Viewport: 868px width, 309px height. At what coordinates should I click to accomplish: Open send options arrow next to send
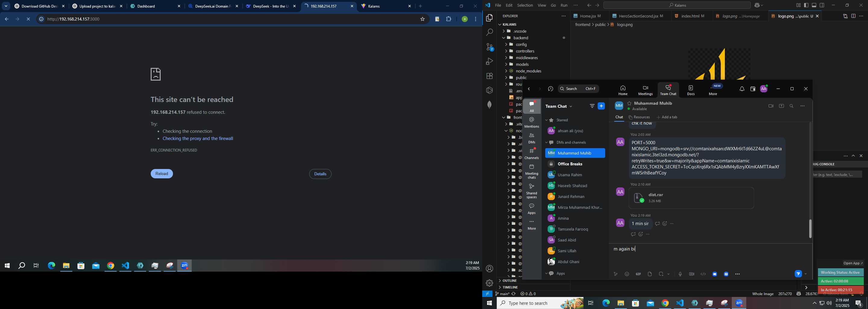click(806, 274)
